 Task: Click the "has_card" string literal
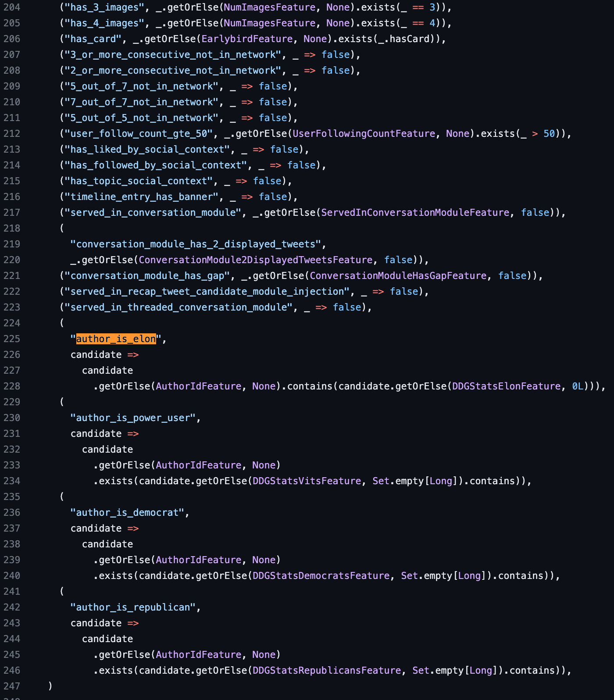coord(93,39)
